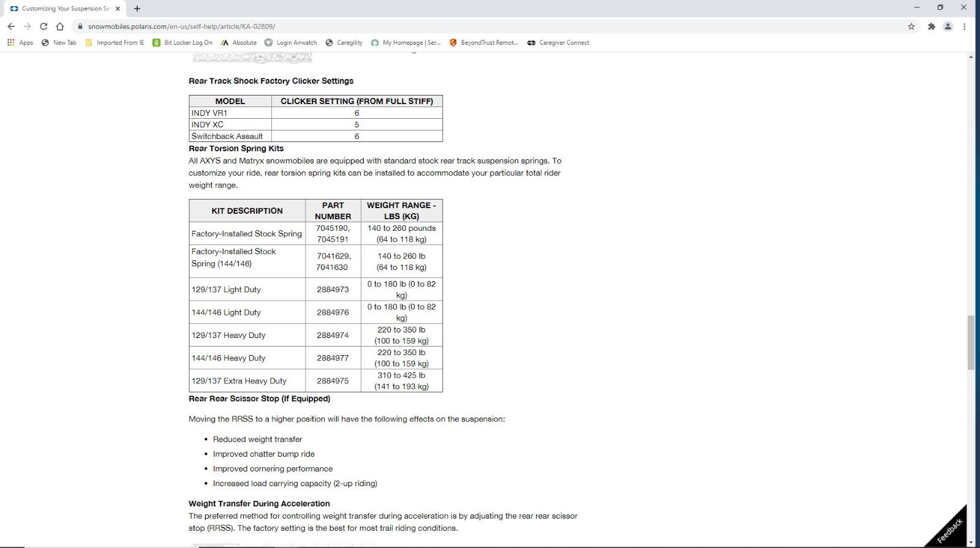
Task: Click the KIT DESCRIPTION column header
Action: tap(247, 211)
